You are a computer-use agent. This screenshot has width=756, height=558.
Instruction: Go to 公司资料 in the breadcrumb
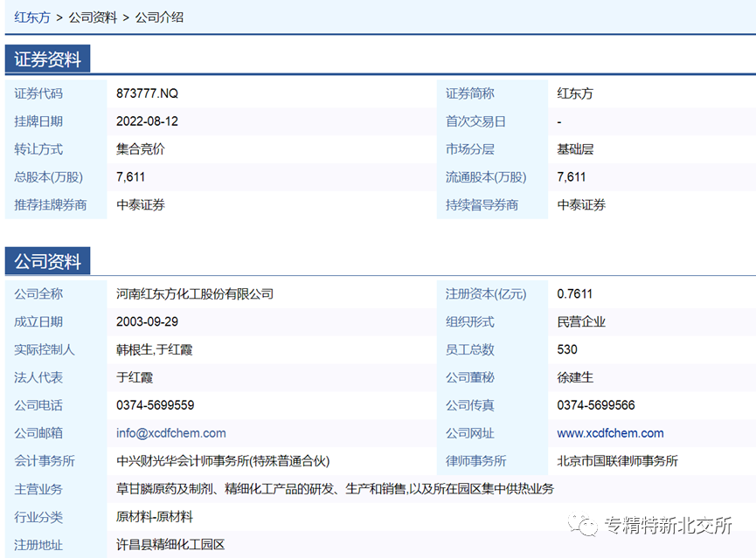[93, 17]
